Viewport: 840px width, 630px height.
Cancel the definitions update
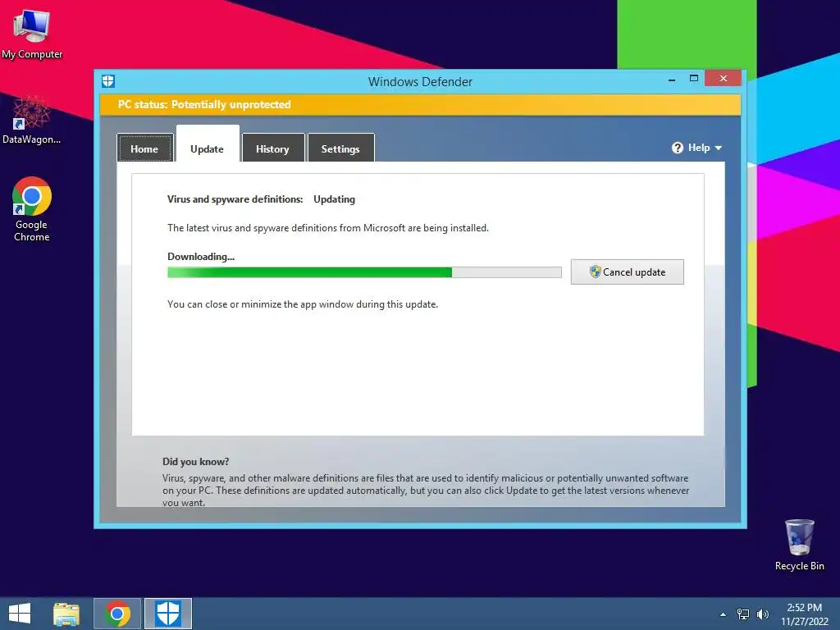[x=627, y=272]
